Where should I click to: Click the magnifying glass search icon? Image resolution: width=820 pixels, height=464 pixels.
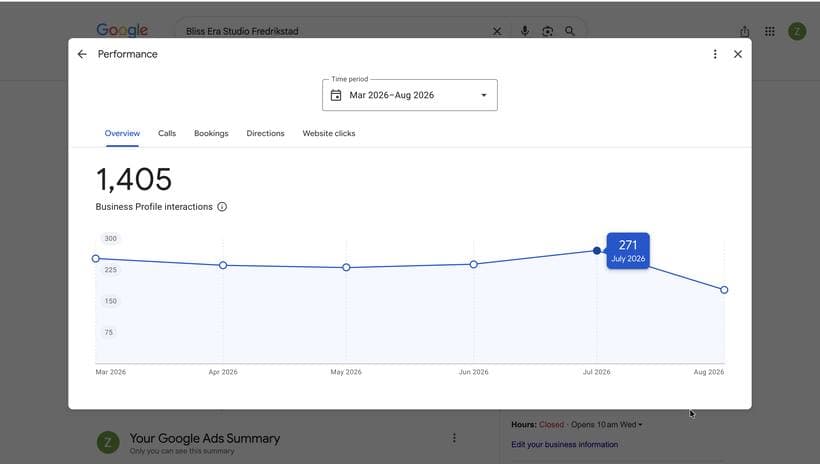(570, 31)
